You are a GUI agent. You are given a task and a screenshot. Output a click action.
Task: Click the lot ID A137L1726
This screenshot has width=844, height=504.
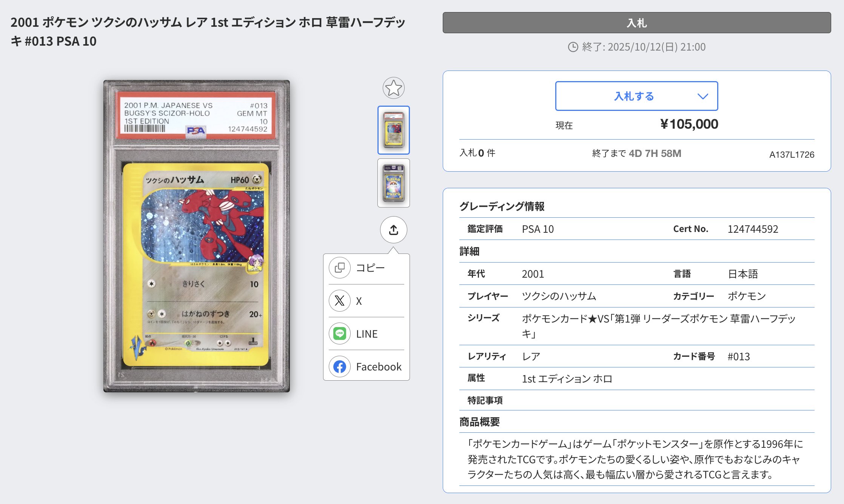coord(792,154)
